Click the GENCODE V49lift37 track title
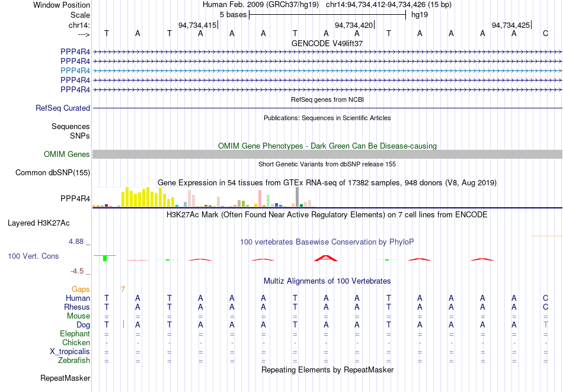The image size is (563, 392). tap(327, 43)
